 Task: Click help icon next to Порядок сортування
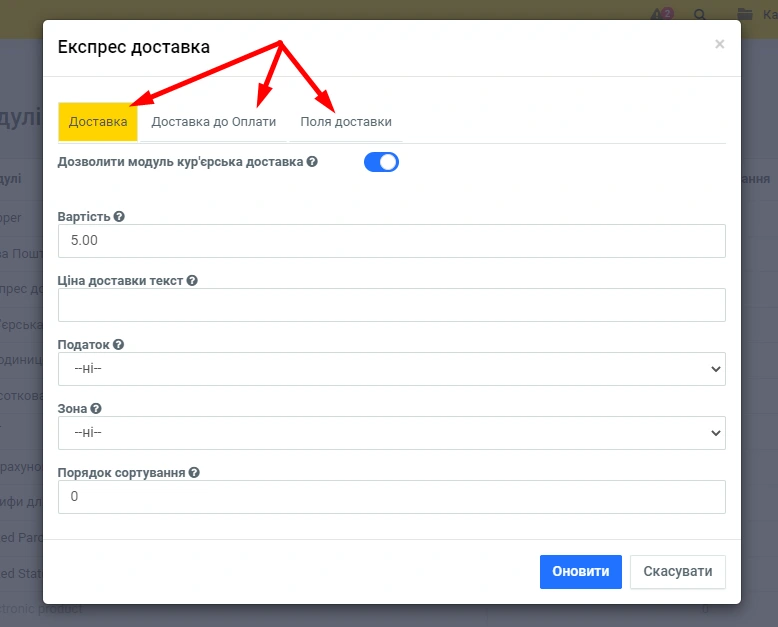[x=194, y=473]
